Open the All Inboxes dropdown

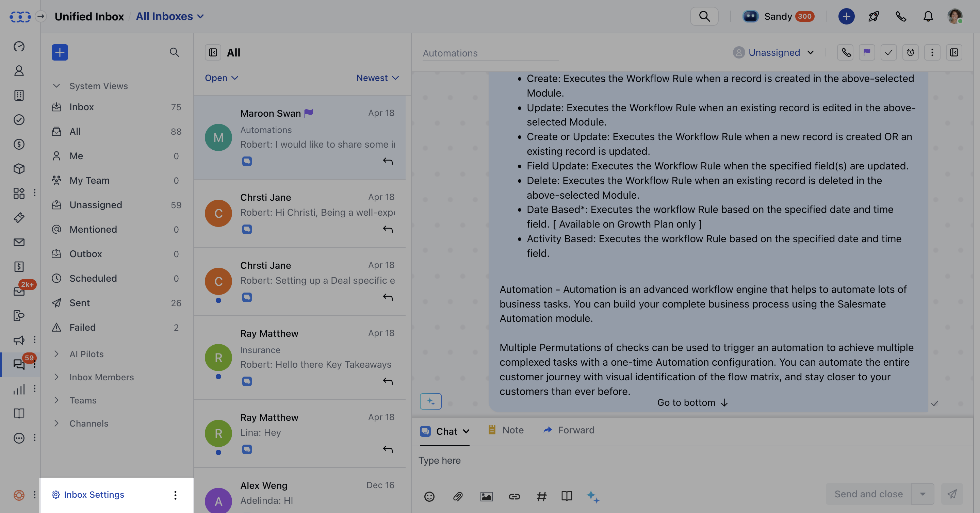[170, 16]
